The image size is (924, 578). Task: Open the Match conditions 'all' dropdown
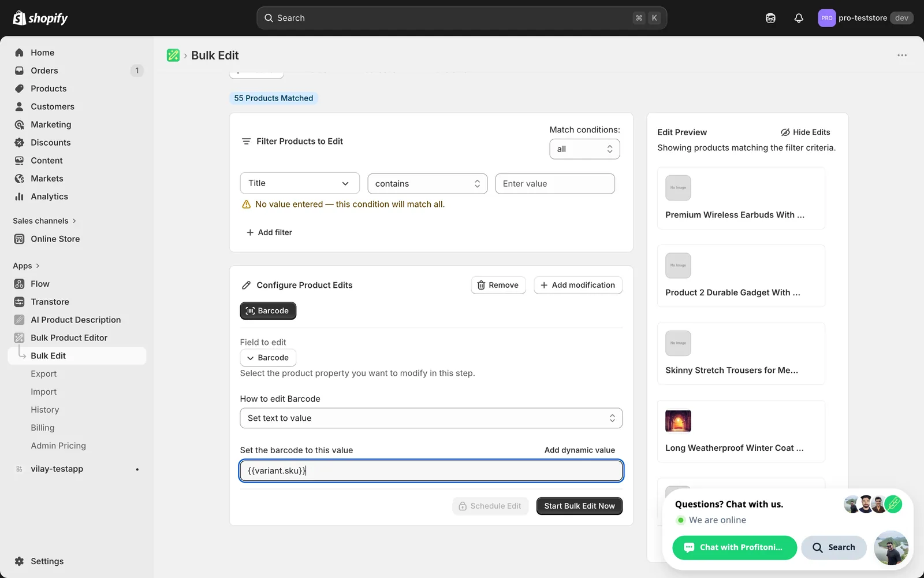tap(584, 149)
